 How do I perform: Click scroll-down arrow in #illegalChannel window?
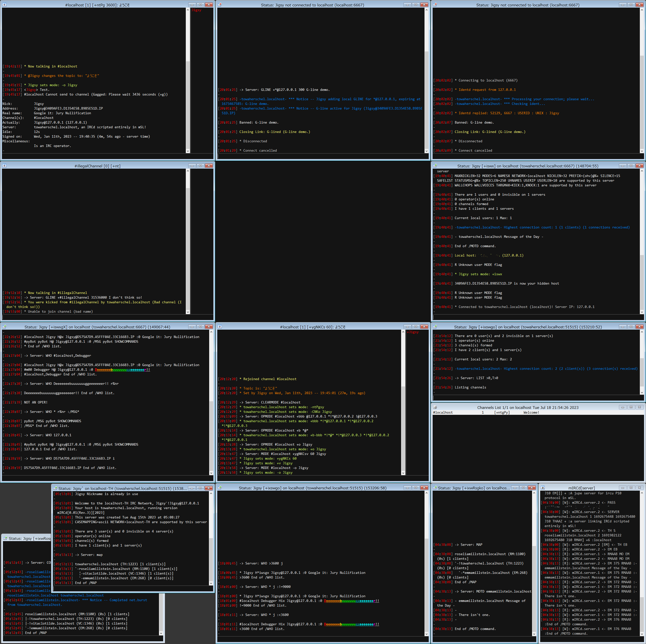point(188,312)
